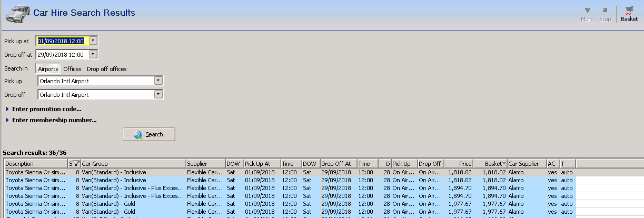Open the Drop off at date dropdown

click(93, 54)
